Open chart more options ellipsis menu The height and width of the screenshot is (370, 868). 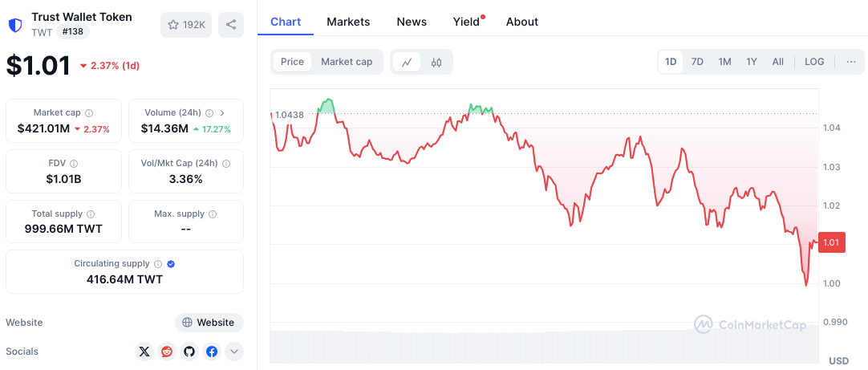tap(851, 62)
